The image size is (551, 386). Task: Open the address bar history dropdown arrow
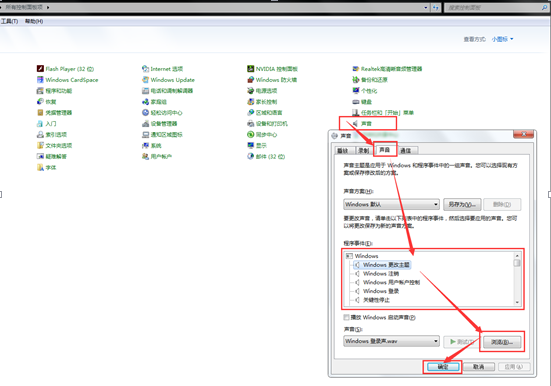tap(426, 7)
